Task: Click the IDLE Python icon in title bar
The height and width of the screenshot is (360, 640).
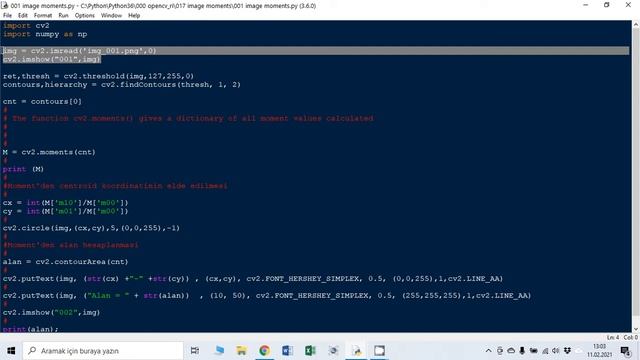Action: [5, 5]
